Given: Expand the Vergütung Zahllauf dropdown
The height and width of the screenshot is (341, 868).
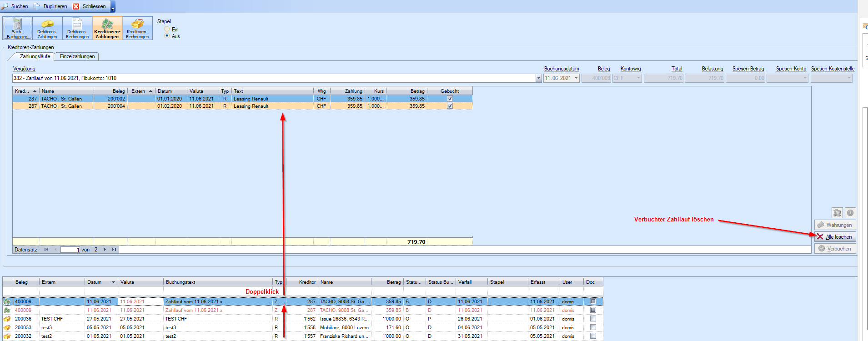Looking at the screenshot, I should (538, 78).
